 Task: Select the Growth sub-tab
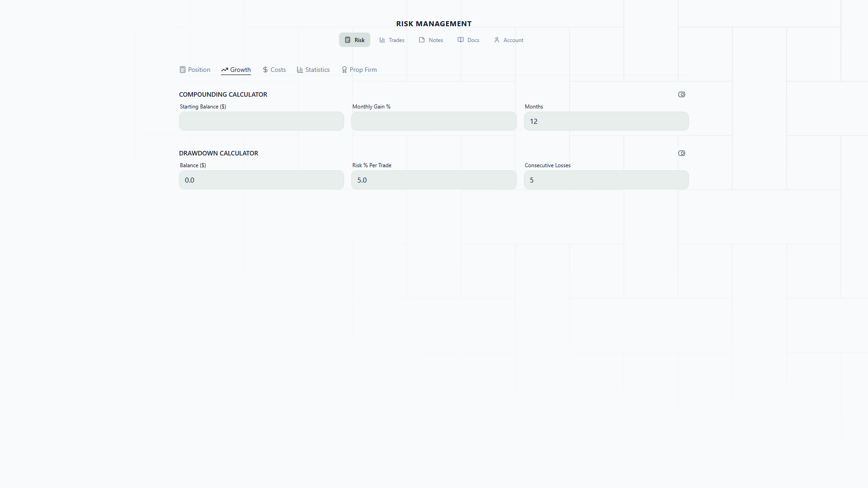(236, 70)
